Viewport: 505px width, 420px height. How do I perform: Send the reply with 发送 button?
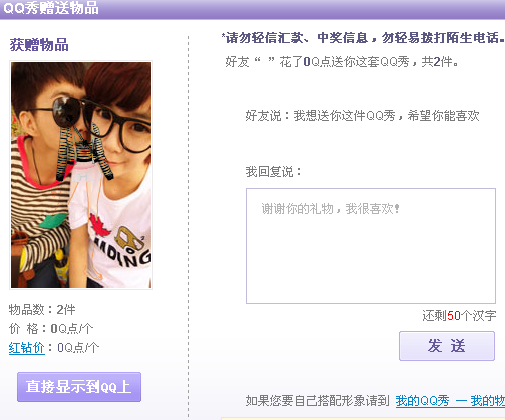447,346
